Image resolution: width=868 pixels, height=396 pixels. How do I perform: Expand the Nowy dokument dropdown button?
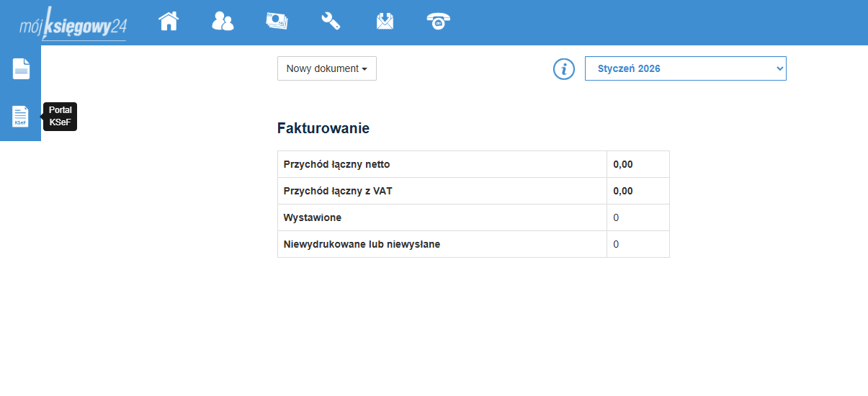coord(327,68)
